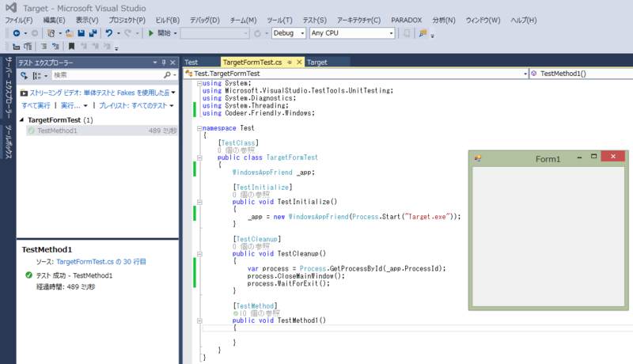Click the streaming video icon in Test Explorer
The image size is (633, 364).
pos(24,93)
